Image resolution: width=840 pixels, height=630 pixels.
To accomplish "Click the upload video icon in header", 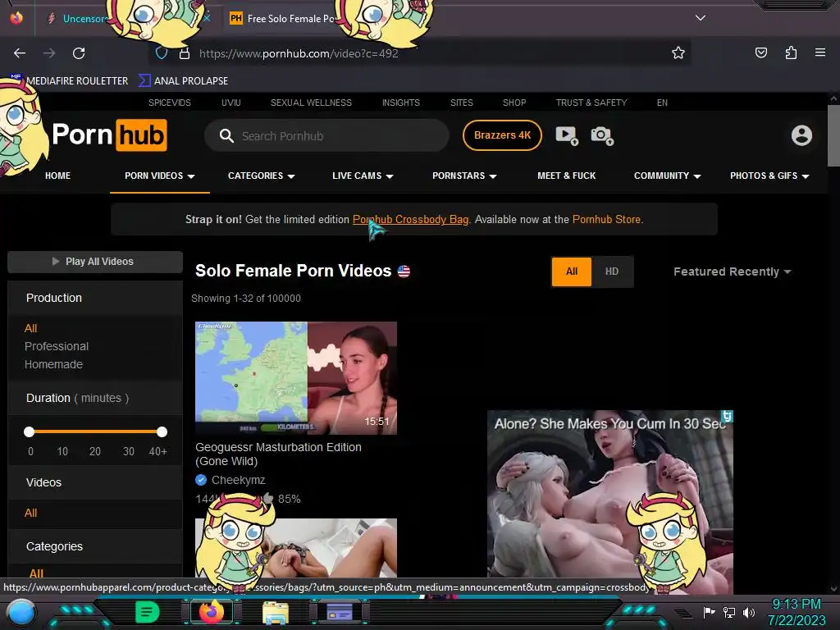I will coord(567,135).
